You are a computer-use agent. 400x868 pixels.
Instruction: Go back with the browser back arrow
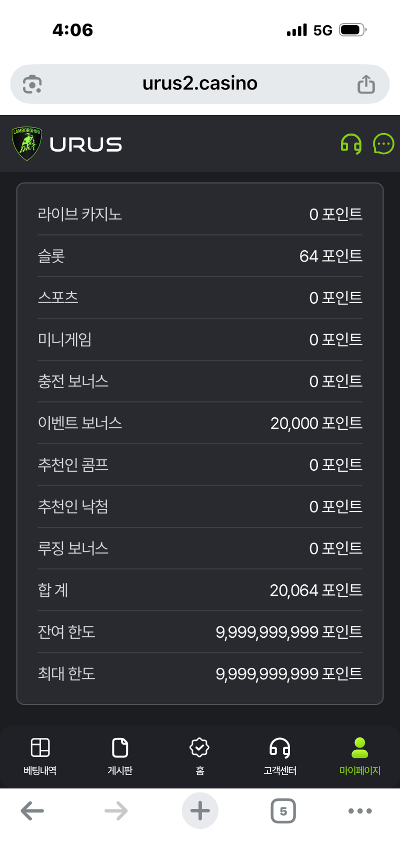32,811
